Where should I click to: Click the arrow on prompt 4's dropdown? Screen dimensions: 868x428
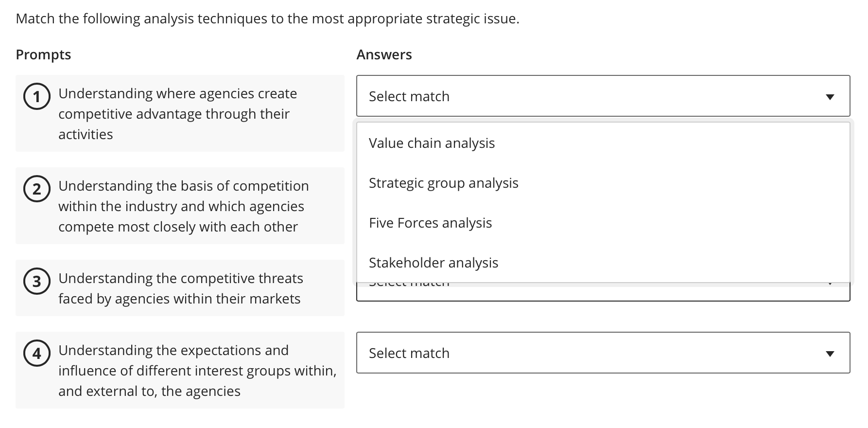pos(830,353)
